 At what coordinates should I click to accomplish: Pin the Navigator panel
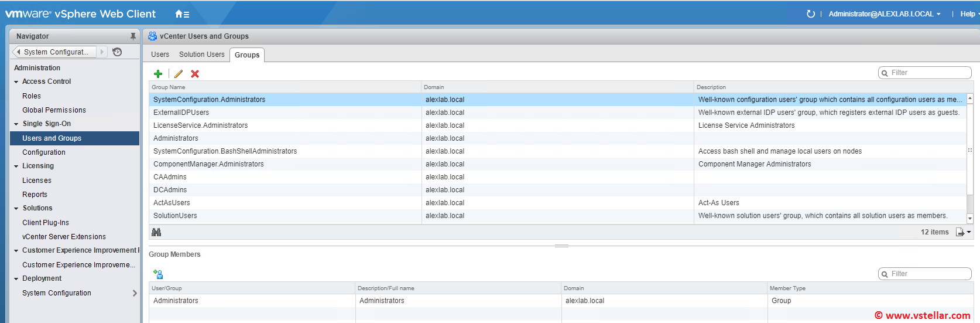click(133, 36)
